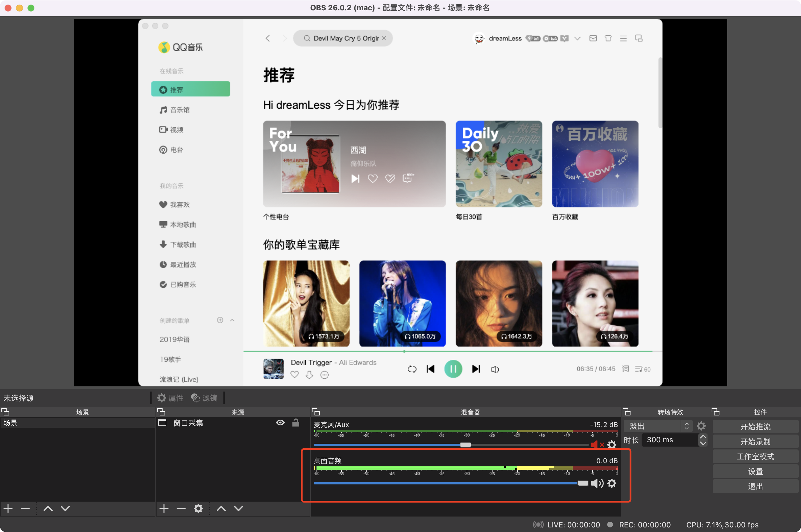The image size is (801, 532).
Task: Move source down arrow
Action: (x=239, y=508)
